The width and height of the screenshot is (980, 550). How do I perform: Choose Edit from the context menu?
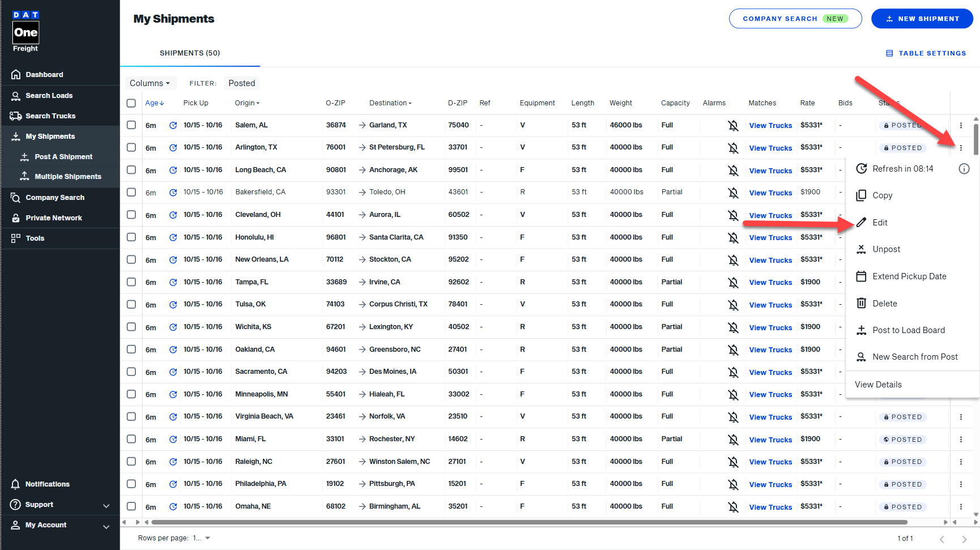tap(880, 223)
